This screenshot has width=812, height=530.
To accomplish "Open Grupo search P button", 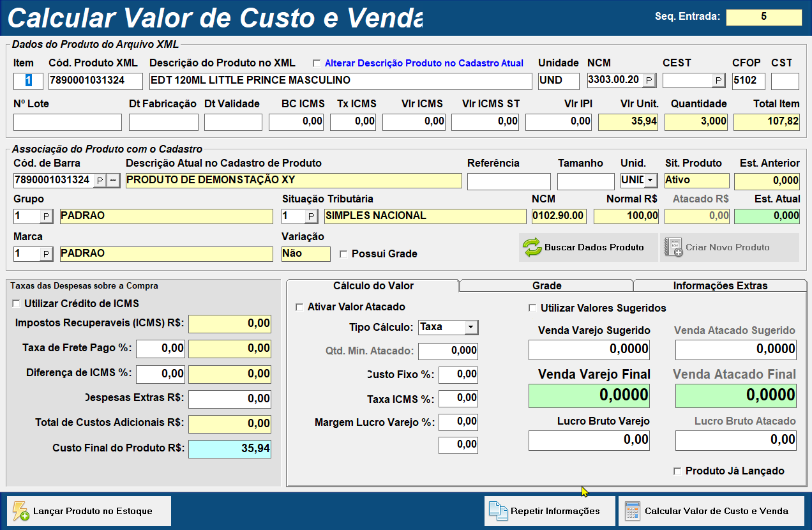I will (x=47, y=216).
